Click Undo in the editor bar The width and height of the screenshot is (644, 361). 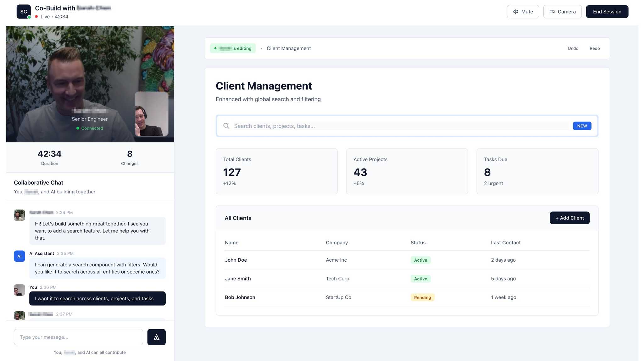coord(573,48)
